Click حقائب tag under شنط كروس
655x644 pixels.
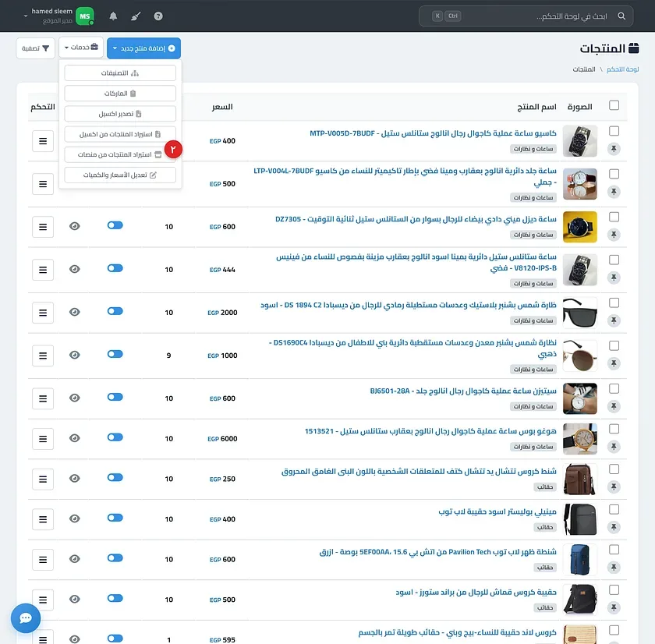[545, 487]
